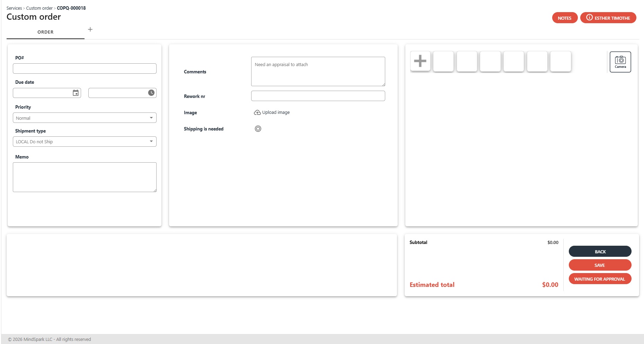Click the large plus add-image tile
The height and width of the screenshot is (344, 644).
[420, 61]
